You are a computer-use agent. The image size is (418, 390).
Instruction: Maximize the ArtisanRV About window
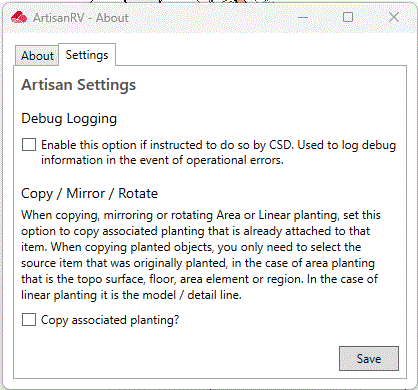click(x=348, y=17)
